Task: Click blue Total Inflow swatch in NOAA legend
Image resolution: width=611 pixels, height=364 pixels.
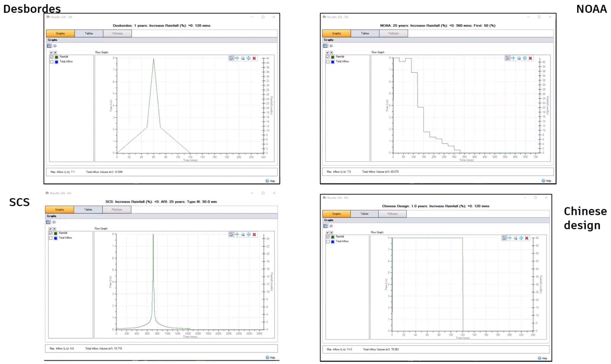Action: click(332, 62)
